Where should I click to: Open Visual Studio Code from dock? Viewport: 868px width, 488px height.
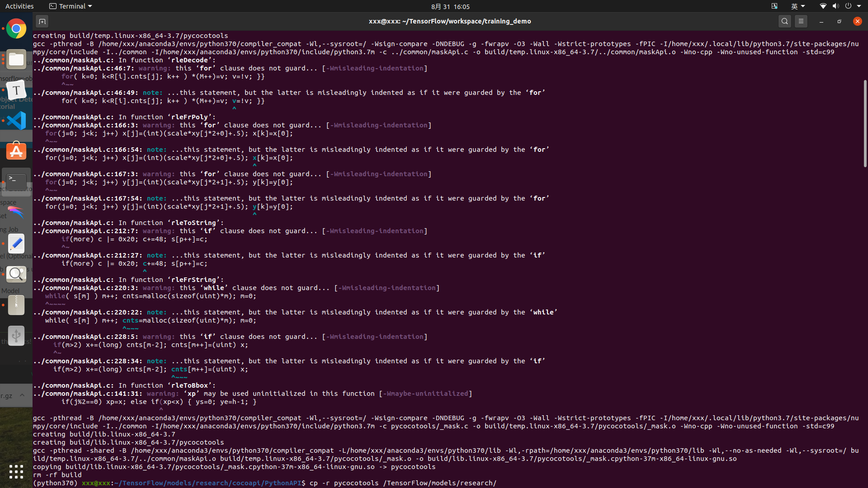(x=16, y=121)
